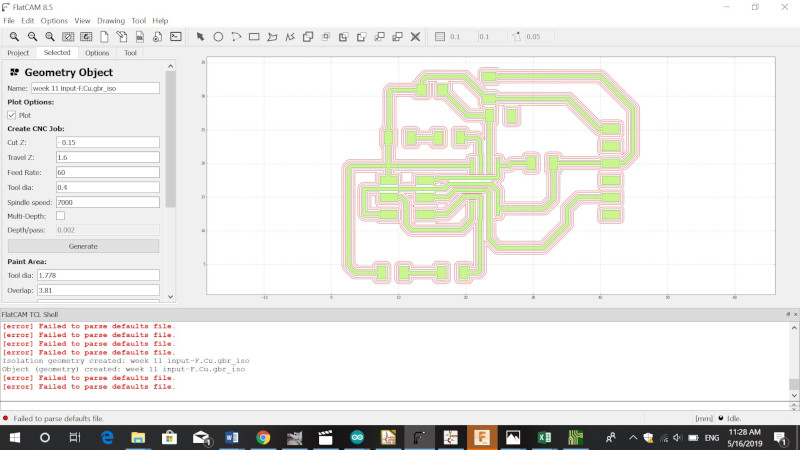Click the leftmost zoom magnifier icon
800x450 pixels.
tap(14, 37)
